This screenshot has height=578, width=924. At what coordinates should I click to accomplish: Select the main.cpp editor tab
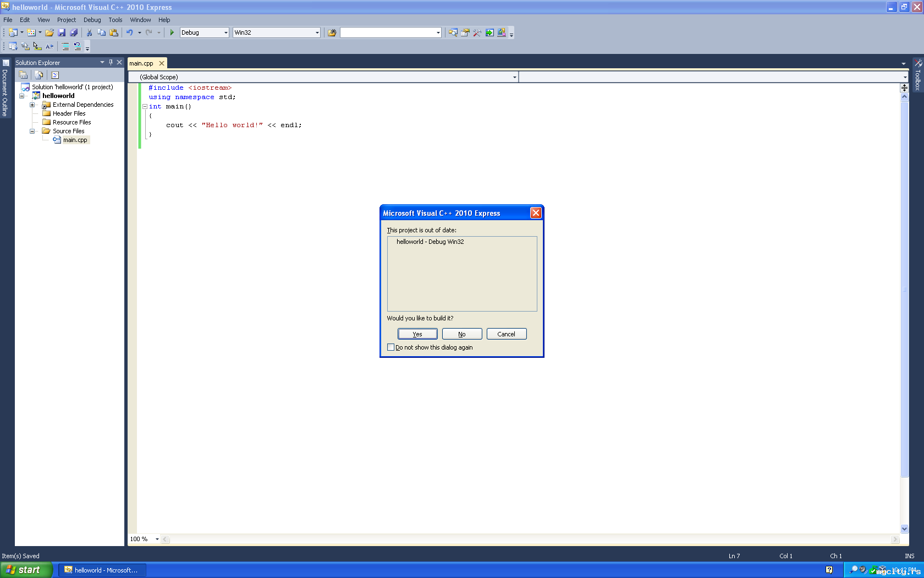point(141,63)
